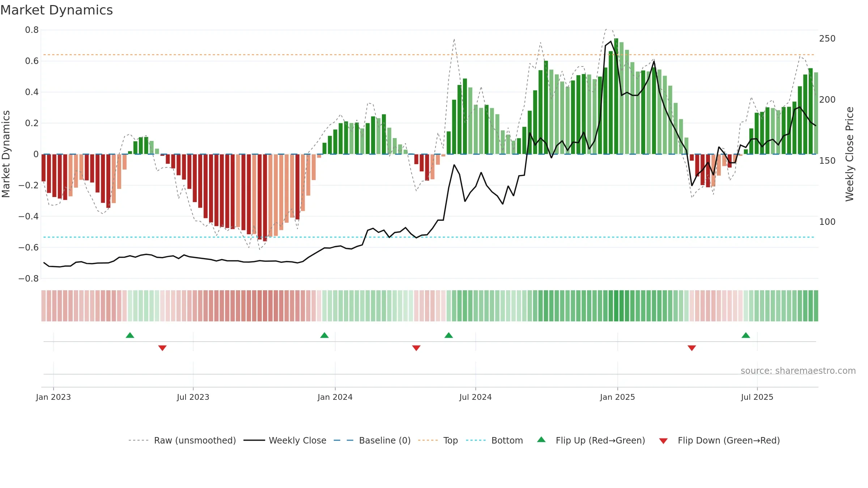868x488 pixels.
Task: Click the Jul 2023 x-axis label
Action: 193,397
